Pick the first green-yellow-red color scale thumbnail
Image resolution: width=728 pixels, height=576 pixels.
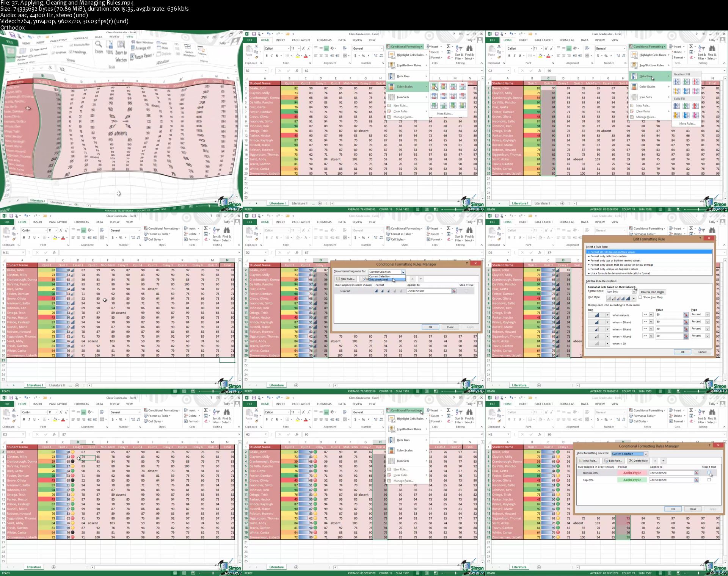[x=434, y=87]
